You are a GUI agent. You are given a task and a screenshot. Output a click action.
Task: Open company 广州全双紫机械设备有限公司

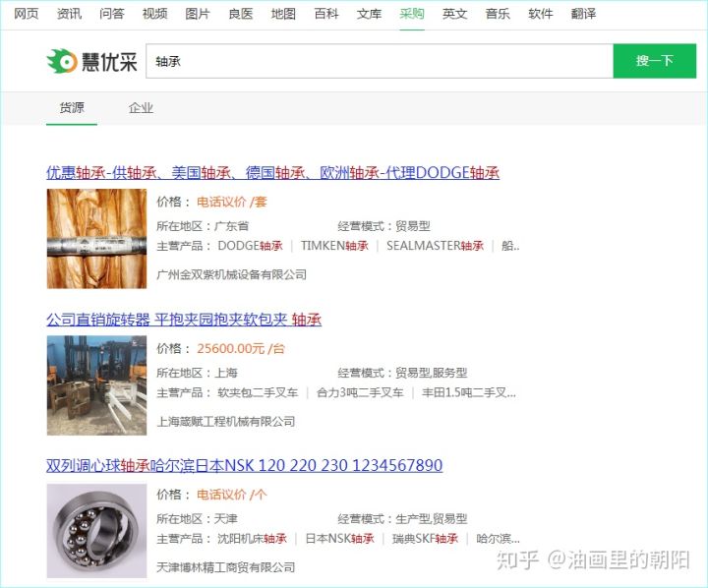pos(232,274)
